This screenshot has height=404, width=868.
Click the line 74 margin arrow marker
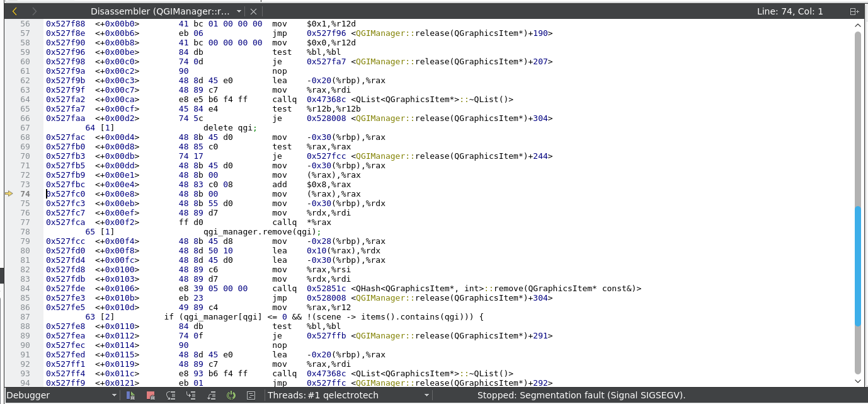coord(9,194)
